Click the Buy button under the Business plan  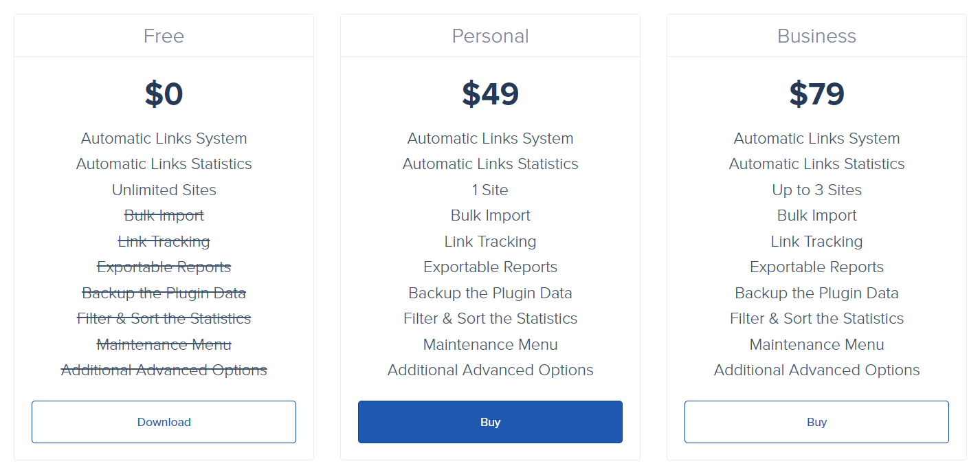point(816,422)
